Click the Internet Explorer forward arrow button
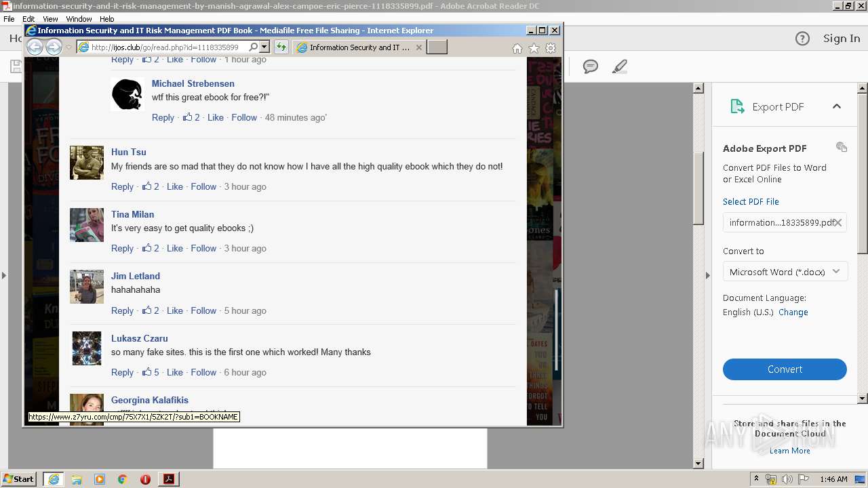Viewport: 868px width, 488px height. pyautogui.click(x=54, y=47)
